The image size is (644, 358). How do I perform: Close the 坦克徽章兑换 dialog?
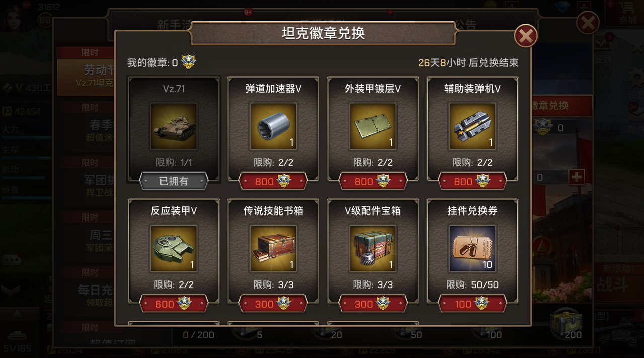click(526, 36)
